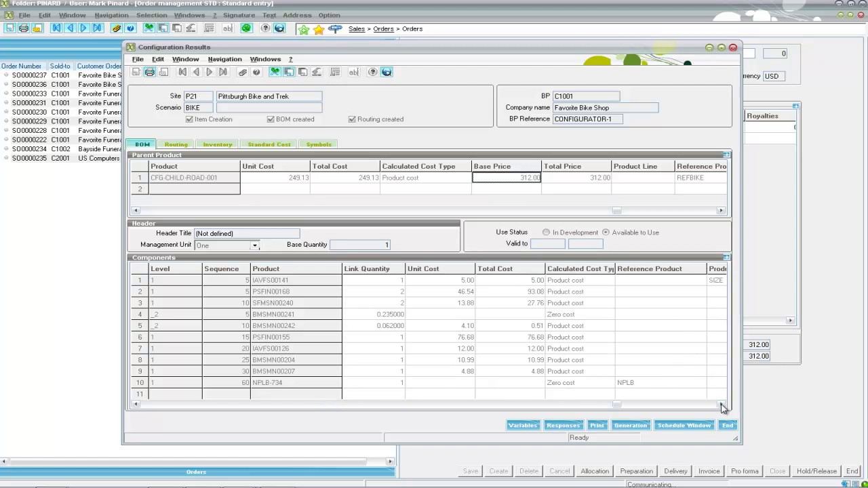Open the Management Unit dropdown

[x=255, y=245]
